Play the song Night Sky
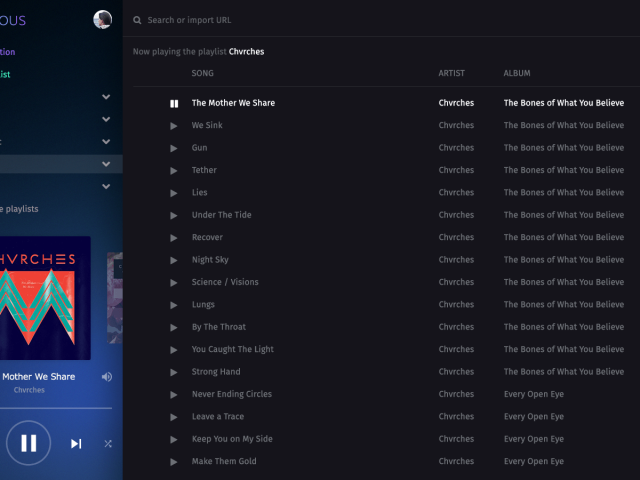 (x=174, y=260)
